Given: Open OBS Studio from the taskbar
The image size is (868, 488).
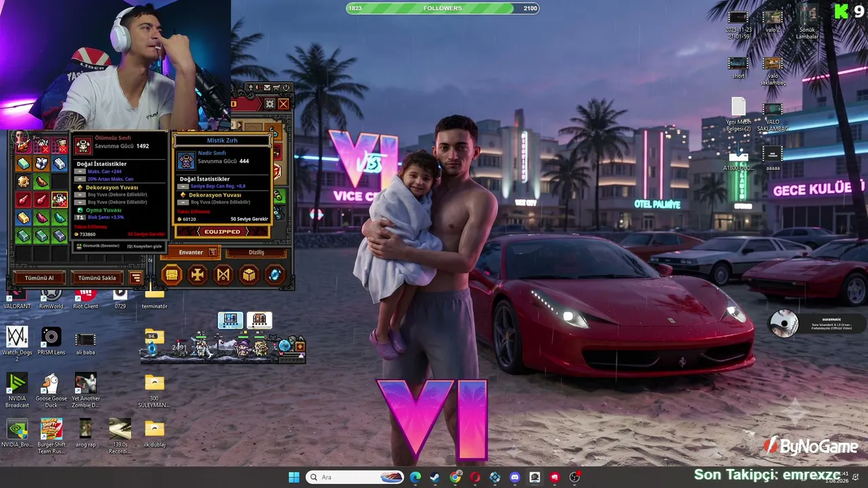Looking at the screenshot, I should click(x=574, y=477).
